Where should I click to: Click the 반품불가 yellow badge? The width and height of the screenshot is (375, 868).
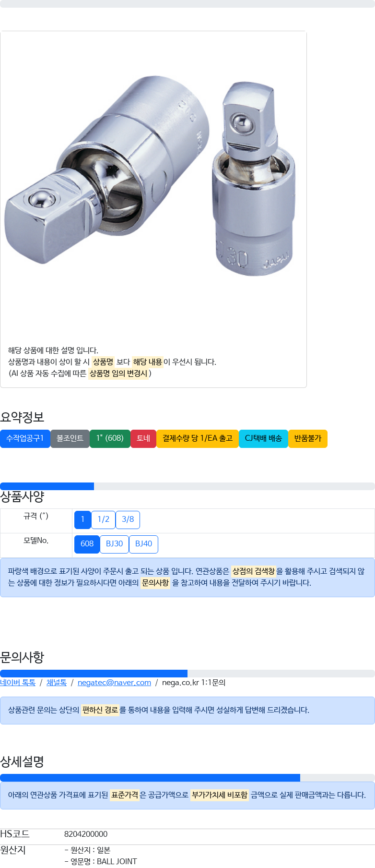pos(307,438)
